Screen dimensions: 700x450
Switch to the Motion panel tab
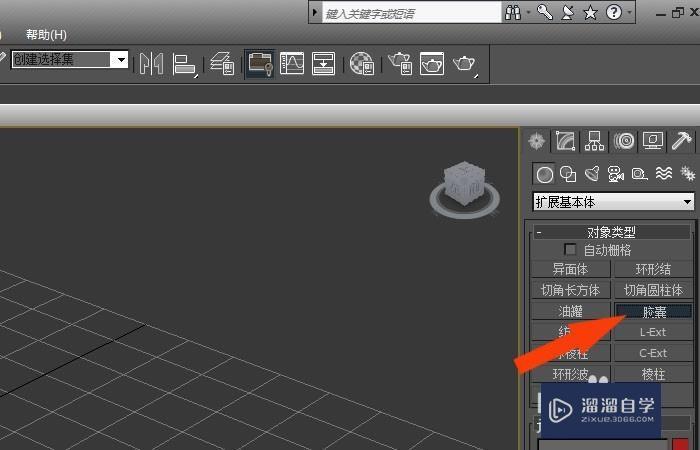point(624,141)
